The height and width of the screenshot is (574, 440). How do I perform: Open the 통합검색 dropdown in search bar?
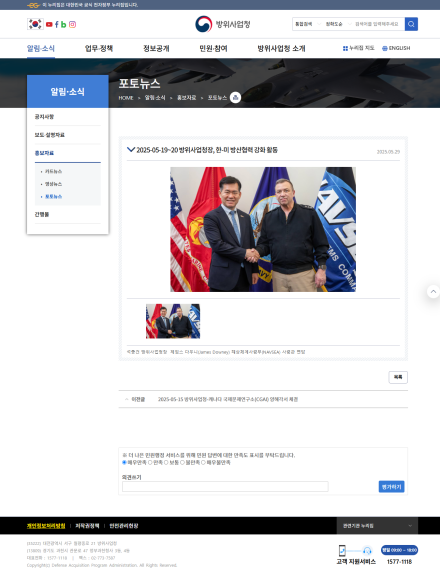307,24
